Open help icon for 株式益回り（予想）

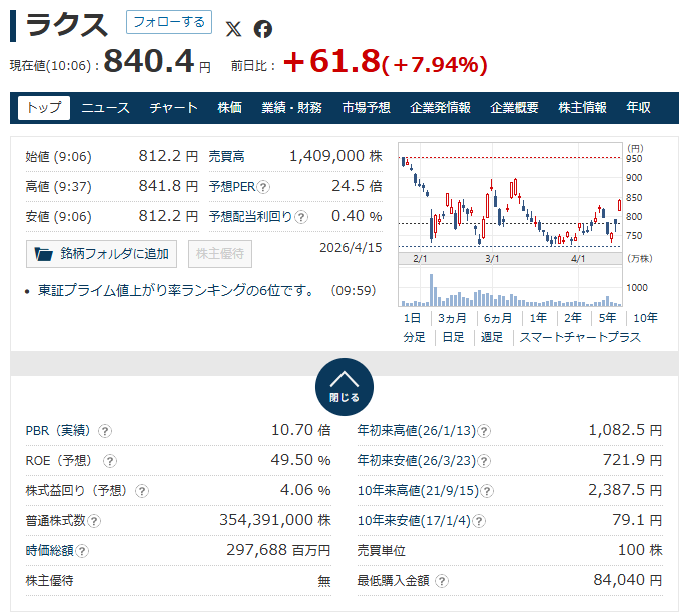tap(142, 491)
